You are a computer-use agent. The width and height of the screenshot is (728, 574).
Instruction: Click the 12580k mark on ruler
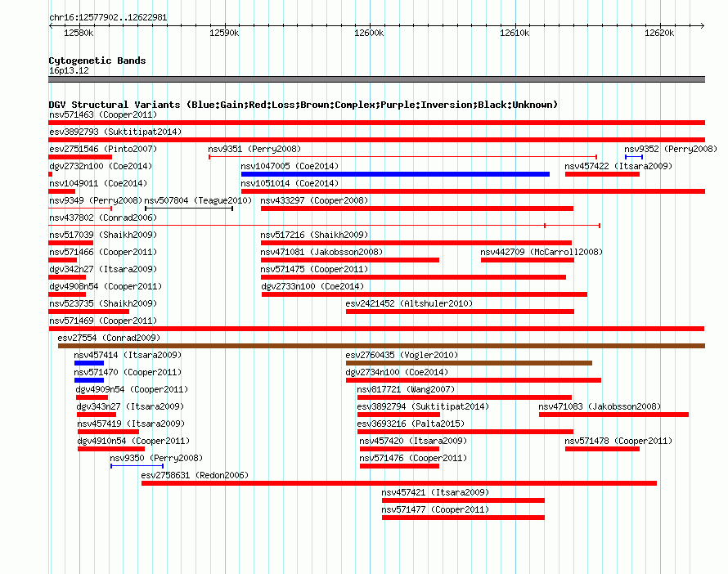(79, 33)
